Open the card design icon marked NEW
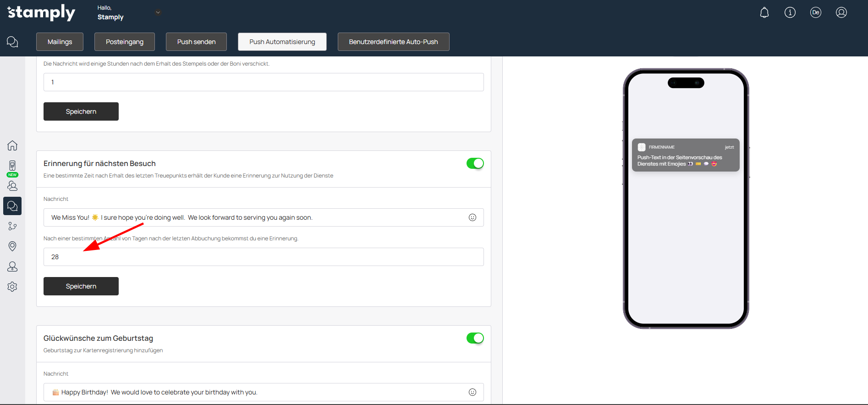The image size is (868, 405). click(12, 167)
